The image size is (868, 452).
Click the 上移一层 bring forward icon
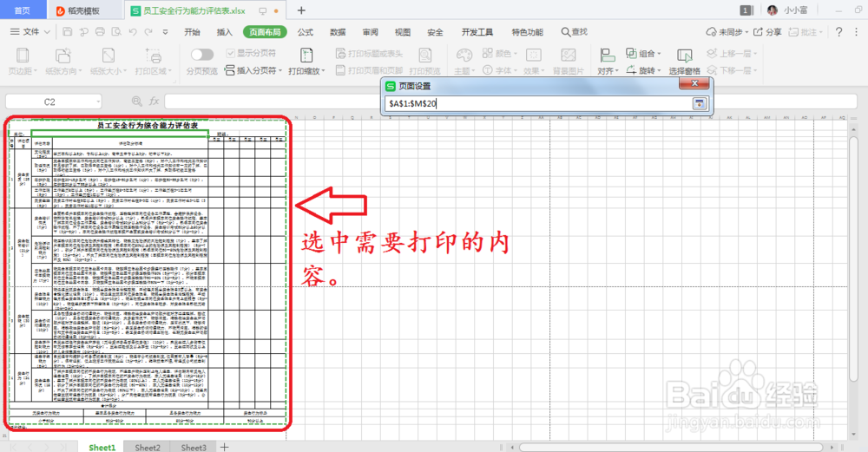[x=712, y=53]
